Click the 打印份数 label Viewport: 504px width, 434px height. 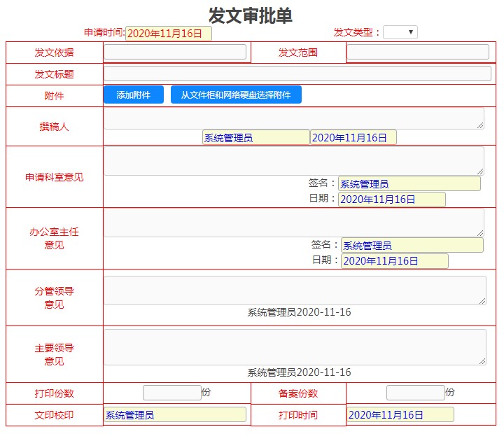(55, 393)
